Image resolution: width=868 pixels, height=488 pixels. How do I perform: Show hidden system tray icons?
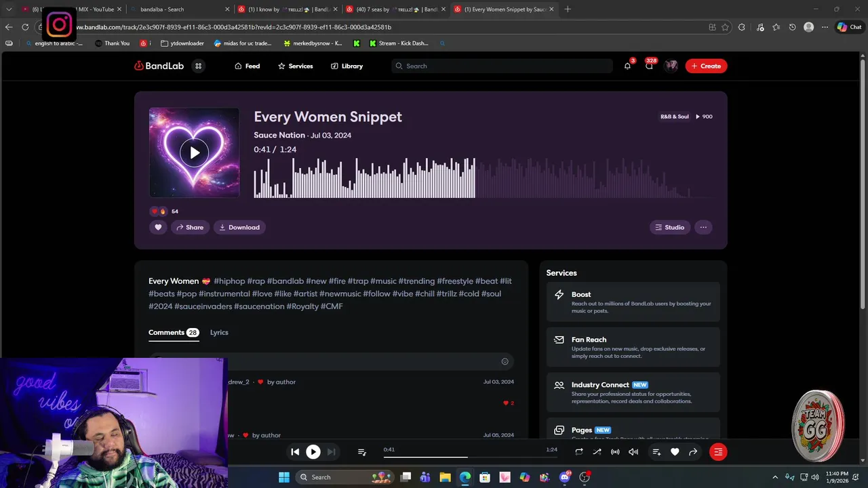pos(775,477)
